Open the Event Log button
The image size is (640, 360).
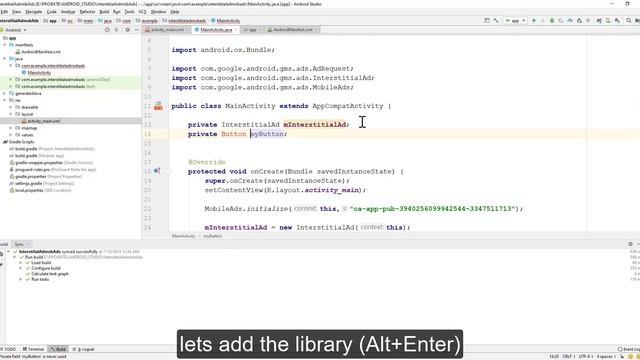pos(629,349)
